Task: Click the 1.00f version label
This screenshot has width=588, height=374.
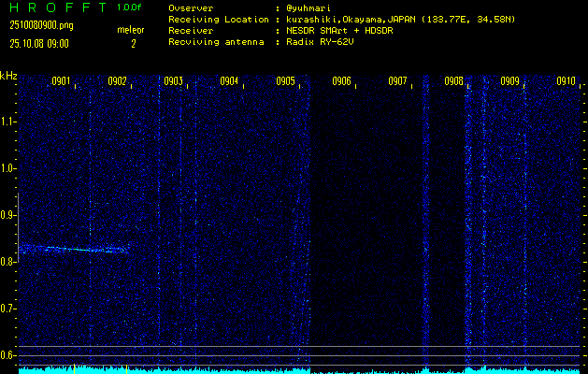Action: pyautogui.click(x=130, y=7)
